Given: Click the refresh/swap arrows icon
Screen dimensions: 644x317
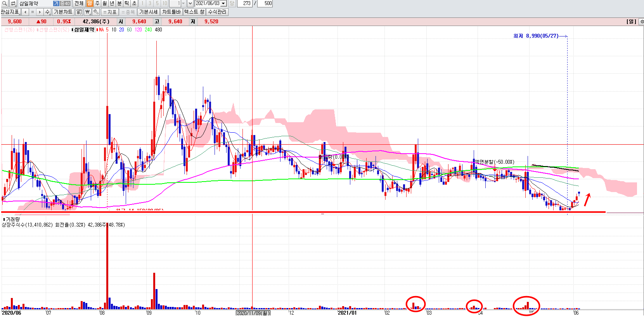Looking at the screenshot, I should (13, 3).
